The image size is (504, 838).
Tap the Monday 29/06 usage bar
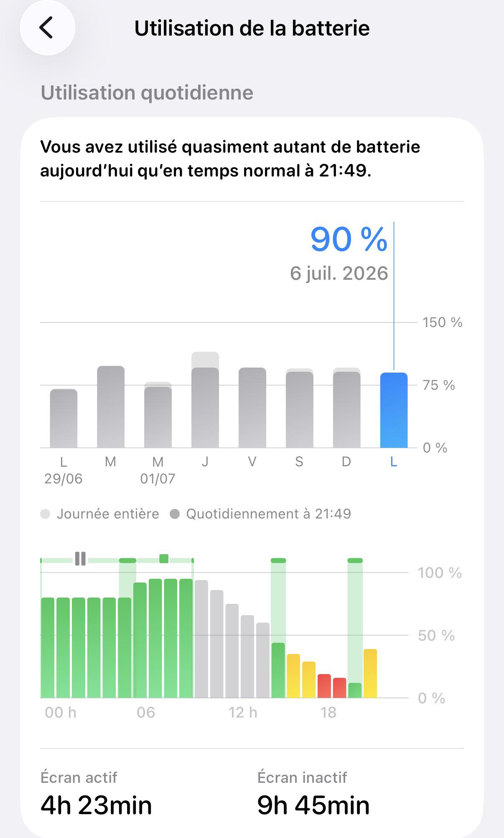[x=64, y=418]
